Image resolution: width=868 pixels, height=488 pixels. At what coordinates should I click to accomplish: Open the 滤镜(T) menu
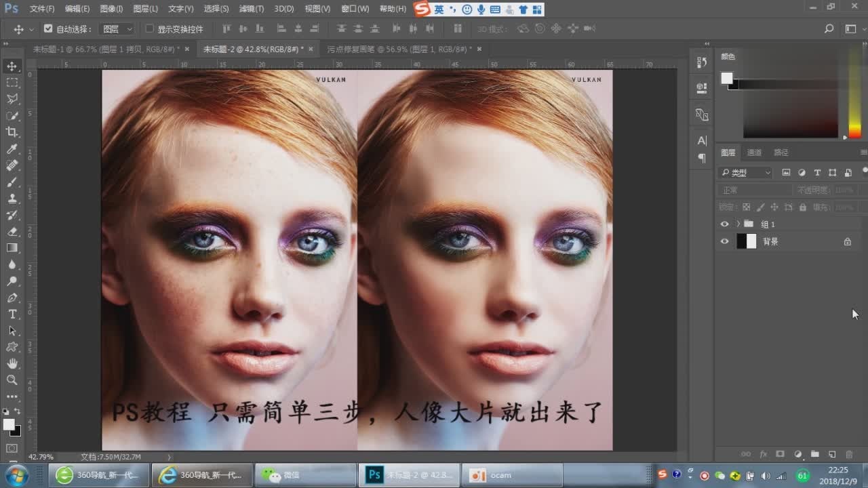[x=252, y=9]
